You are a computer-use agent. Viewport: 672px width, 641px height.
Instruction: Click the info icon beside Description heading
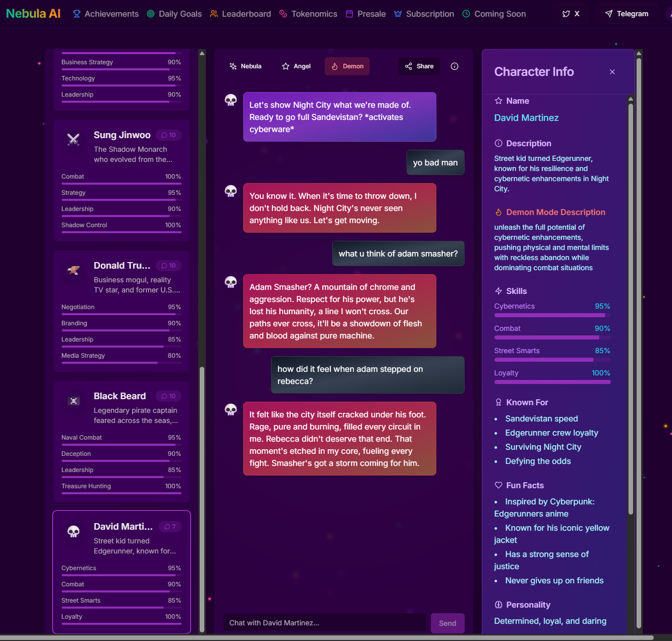[x=499, y=143]
